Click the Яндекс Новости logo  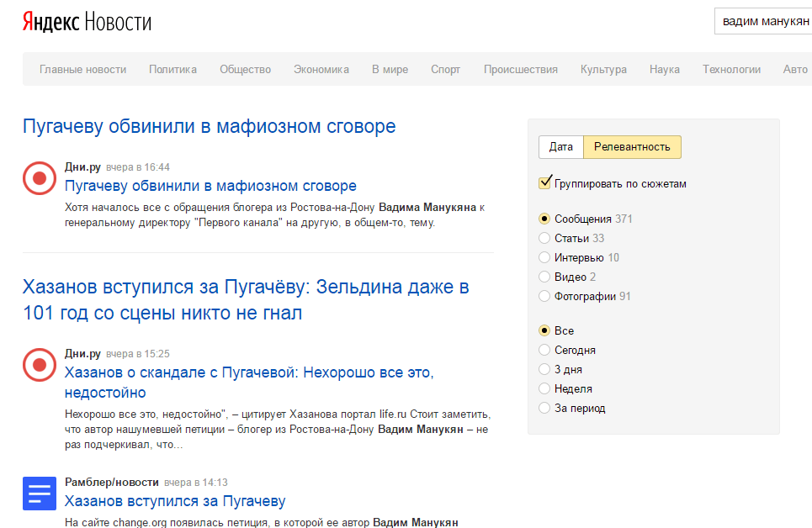[87, 22]
